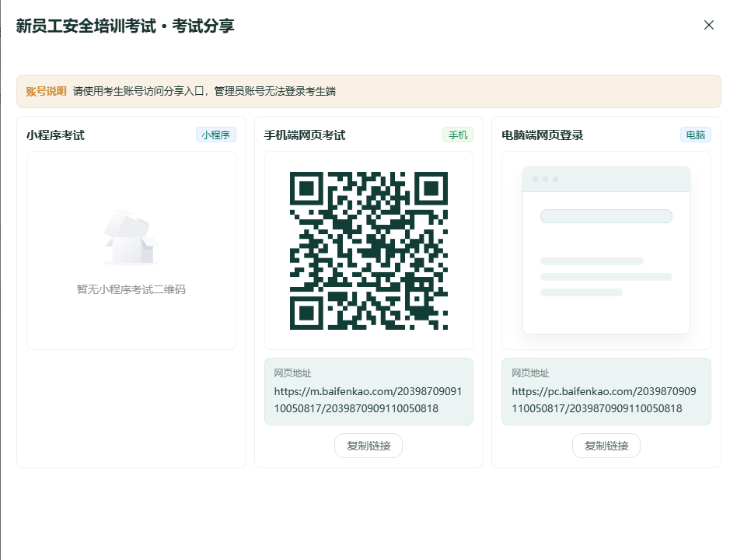Click 网页地址 label in the mobile card

coord(293,373)
